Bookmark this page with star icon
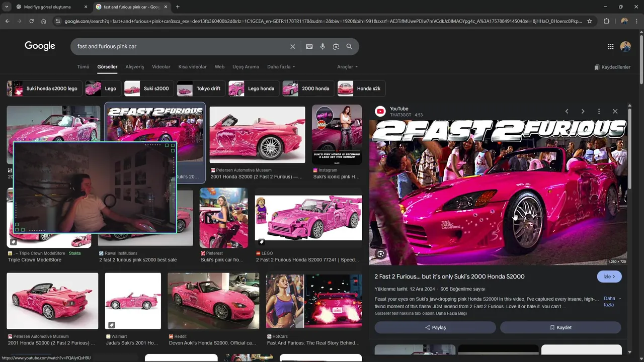This screenshot has height=362, width=644. click(590, 21)
